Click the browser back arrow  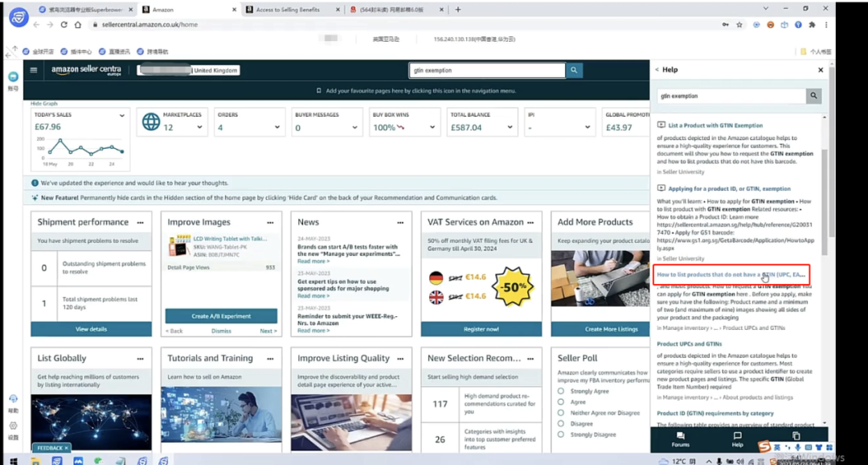point(36,24)
